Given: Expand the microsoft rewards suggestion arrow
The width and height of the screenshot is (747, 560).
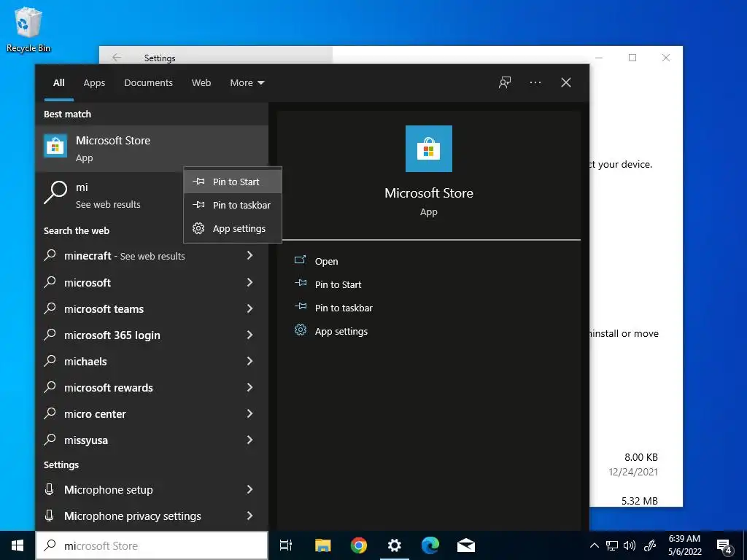Looking at the screenshot, I should coord(249,387).
